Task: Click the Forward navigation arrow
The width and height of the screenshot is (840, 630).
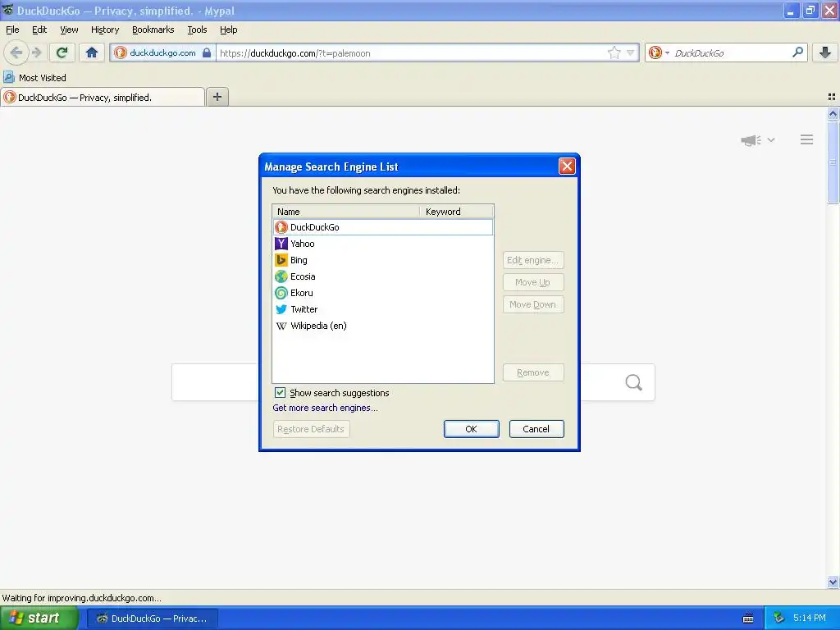Action: (x=36, y=52)
